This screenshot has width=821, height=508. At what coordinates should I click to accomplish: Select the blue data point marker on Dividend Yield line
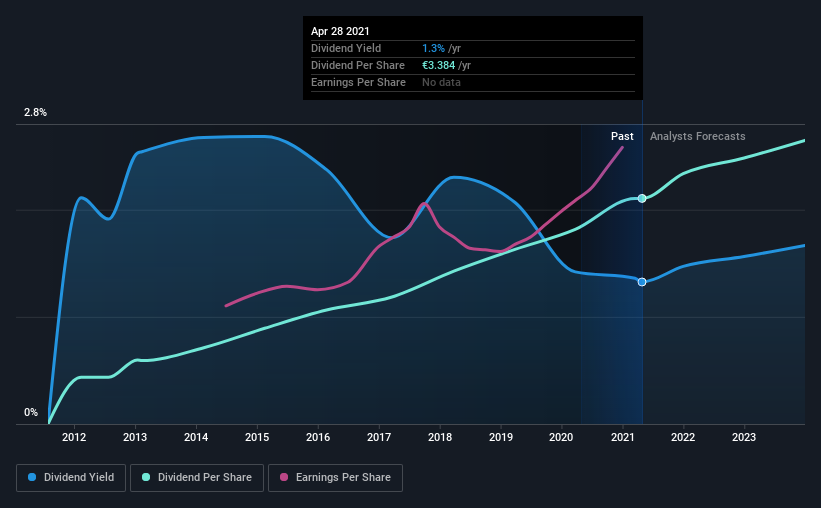coord(642,282)
